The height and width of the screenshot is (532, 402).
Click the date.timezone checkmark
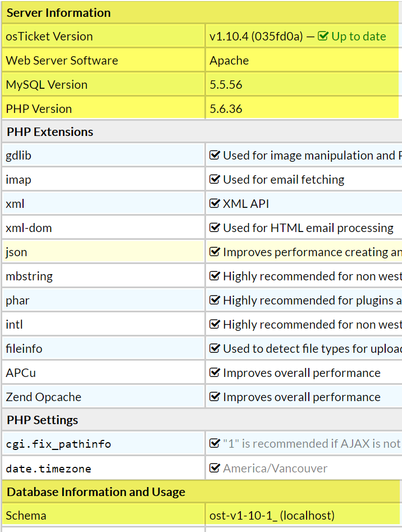pyautogui.click(x=214, y=468)
